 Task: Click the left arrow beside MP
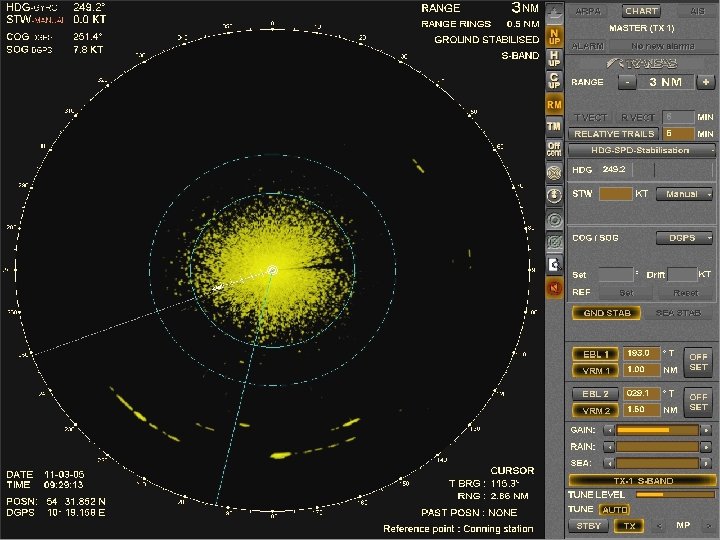pyautogui.click(x=660, y=526)
